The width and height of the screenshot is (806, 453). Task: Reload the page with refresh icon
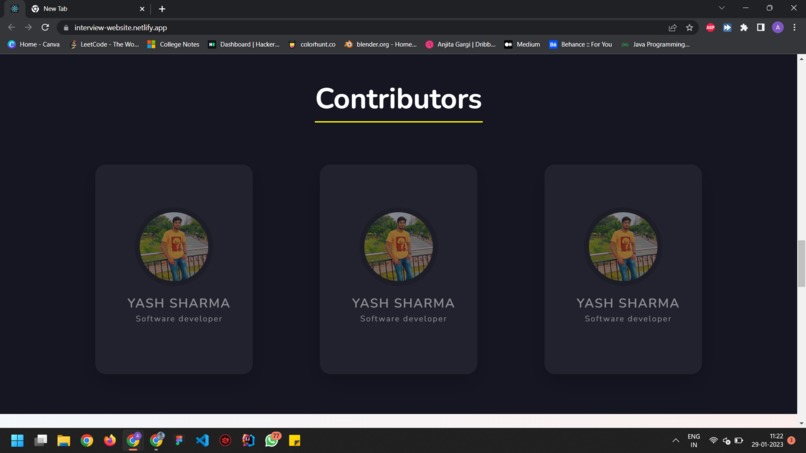click(45, 27)
